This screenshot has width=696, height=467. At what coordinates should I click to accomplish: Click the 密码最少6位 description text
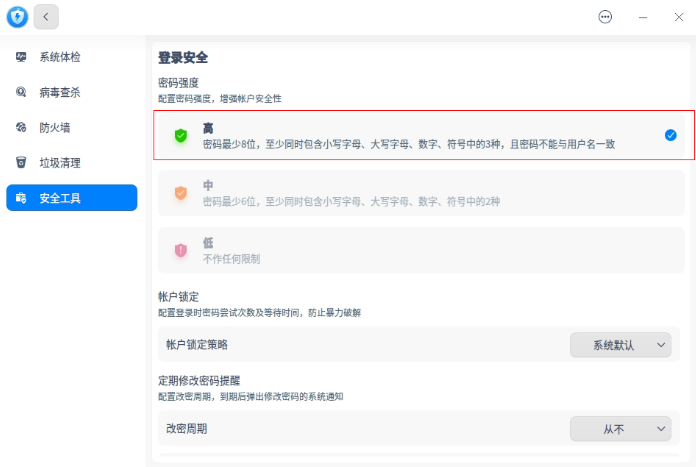point(351,202)
